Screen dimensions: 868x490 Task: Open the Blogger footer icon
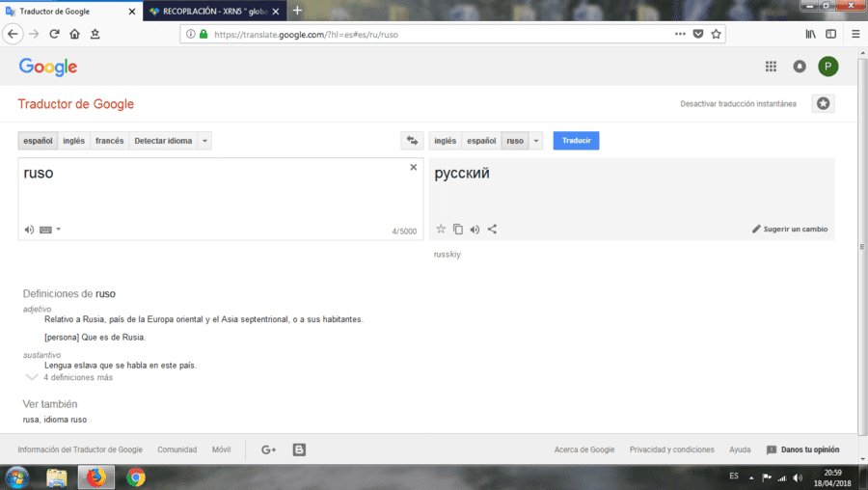299,449
